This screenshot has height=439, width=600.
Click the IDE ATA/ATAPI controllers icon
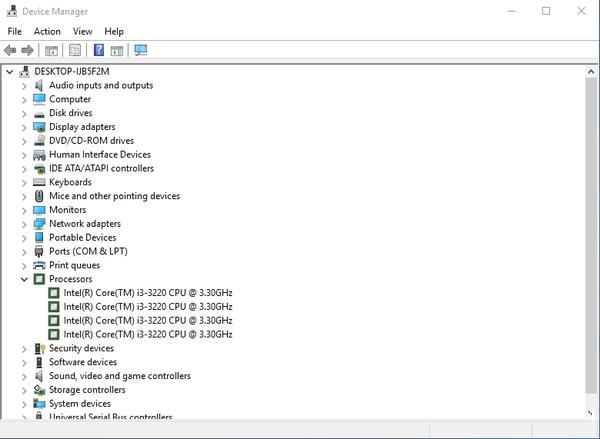pos(39,169)
